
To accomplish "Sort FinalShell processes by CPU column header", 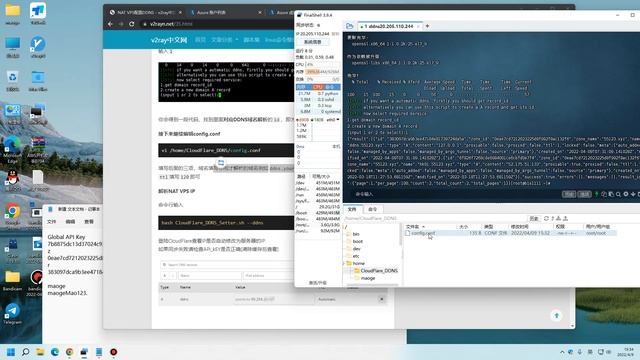I will click(x=318, y=87).
